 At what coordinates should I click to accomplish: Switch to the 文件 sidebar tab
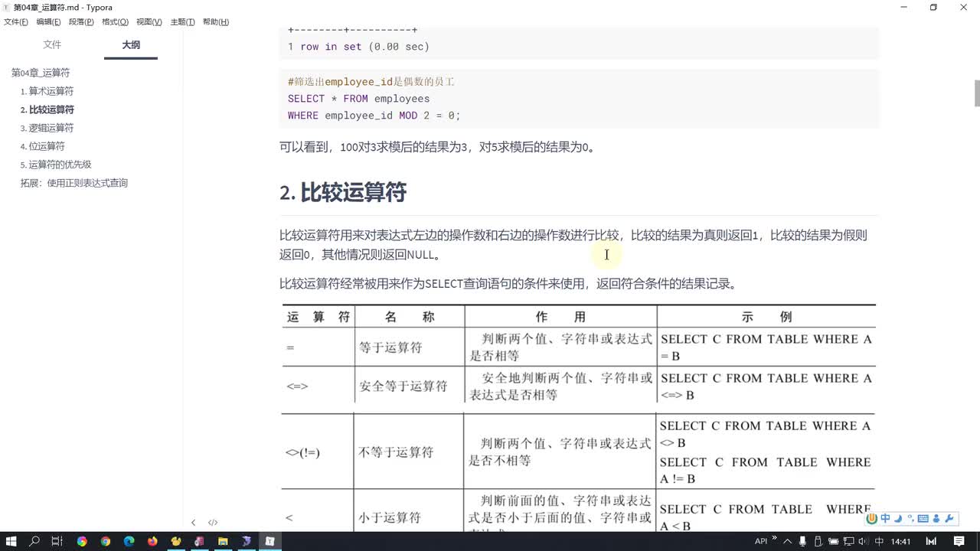coord(52,45)
